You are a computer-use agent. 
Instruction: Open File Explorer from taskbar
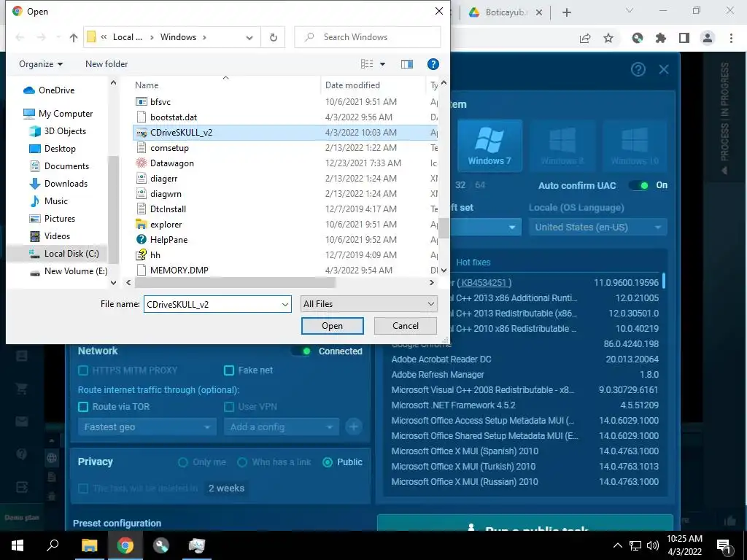click(89, 545)
